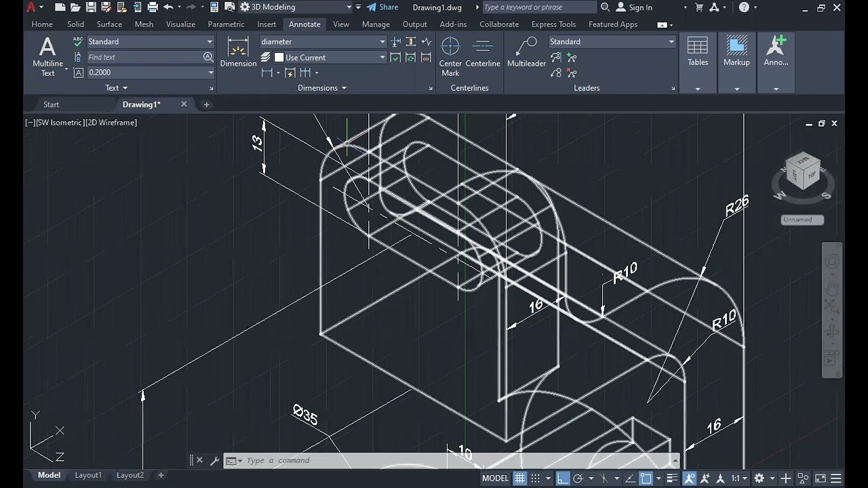Click the Multileader tool

pyautogui.click(x=526, y=53)
